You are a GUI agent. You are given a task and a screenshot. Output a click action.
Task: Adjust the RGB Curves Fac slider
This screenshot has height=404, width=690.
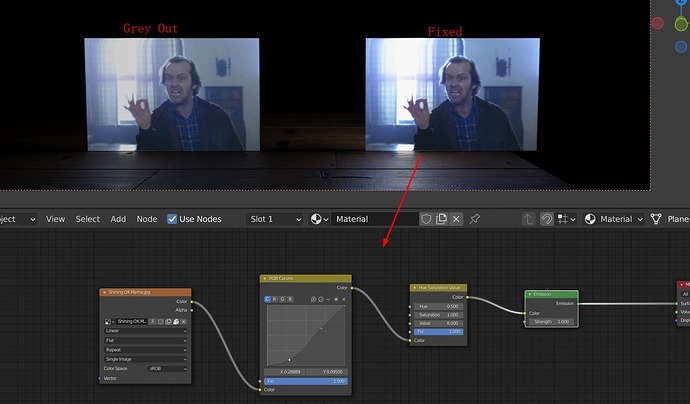point(306,381)
